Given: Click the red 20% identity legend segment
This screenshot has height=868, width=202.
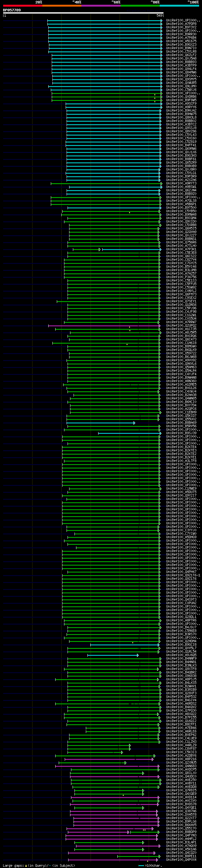Looking at the screenshot, I should coord(23,6).
